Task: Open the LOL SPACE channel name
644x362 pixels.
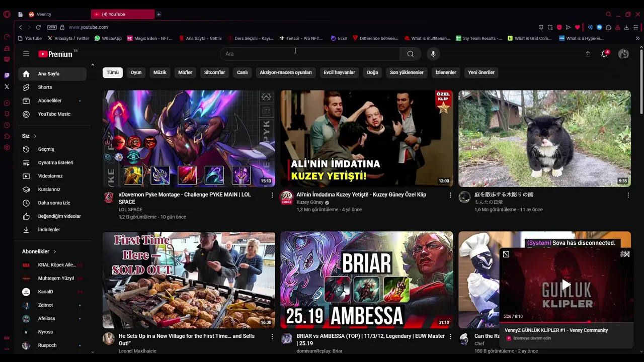Action: tap(130, 210)
